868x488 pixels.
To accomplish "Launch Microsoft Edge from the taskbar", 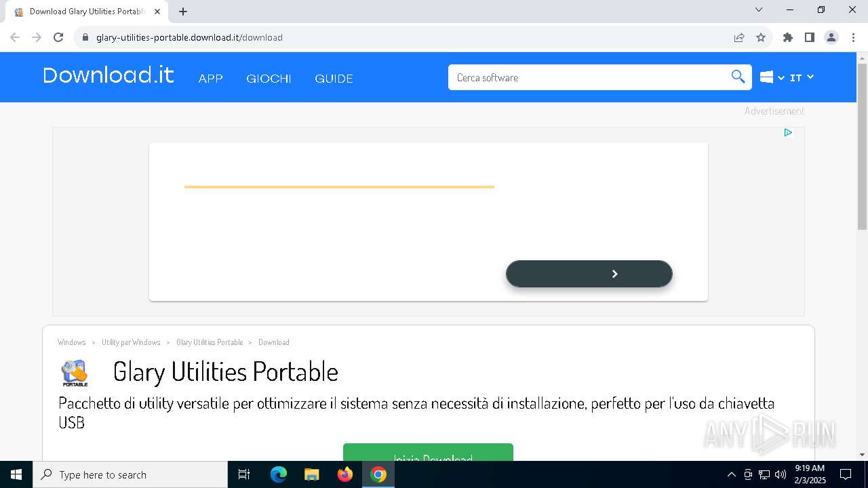I will (279, 474).
